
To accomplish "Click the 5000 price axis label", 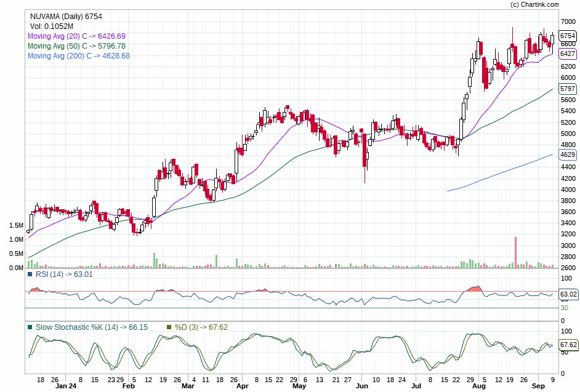I will [568, 134].
